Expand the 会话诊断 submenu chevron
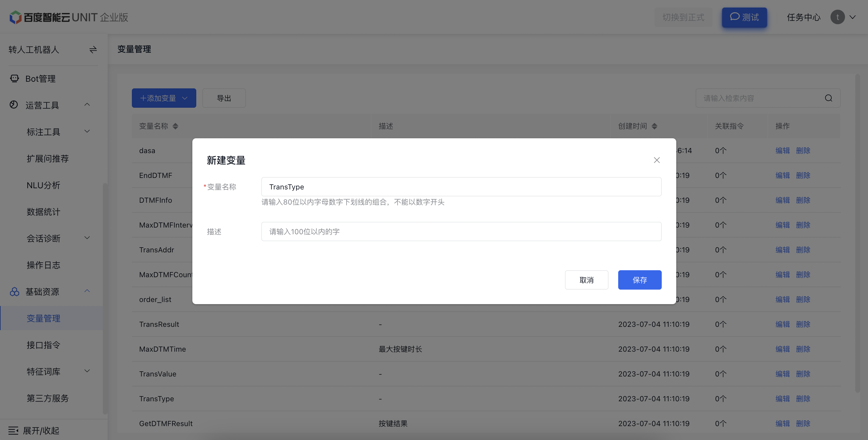Image resolution: width=868 pixels, height=440 pixels. click(x=87, y=238)
